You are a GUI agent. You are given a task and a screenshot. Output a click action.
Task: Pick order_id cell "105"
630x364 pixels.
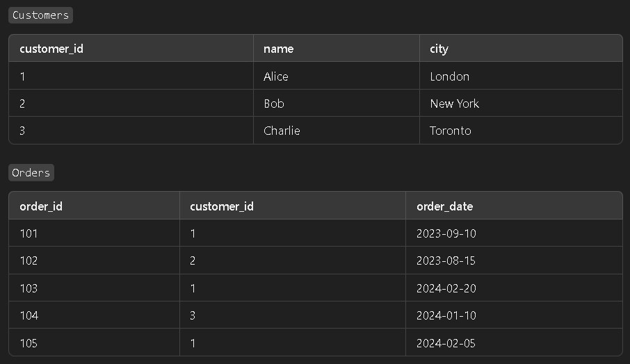tap(94, 342)
